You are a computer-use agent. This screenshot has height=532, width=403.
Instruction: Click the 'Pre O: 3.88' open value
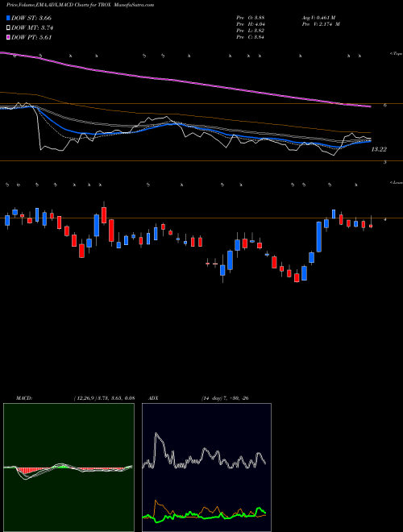pyautogui.click(x=251, y=18)
